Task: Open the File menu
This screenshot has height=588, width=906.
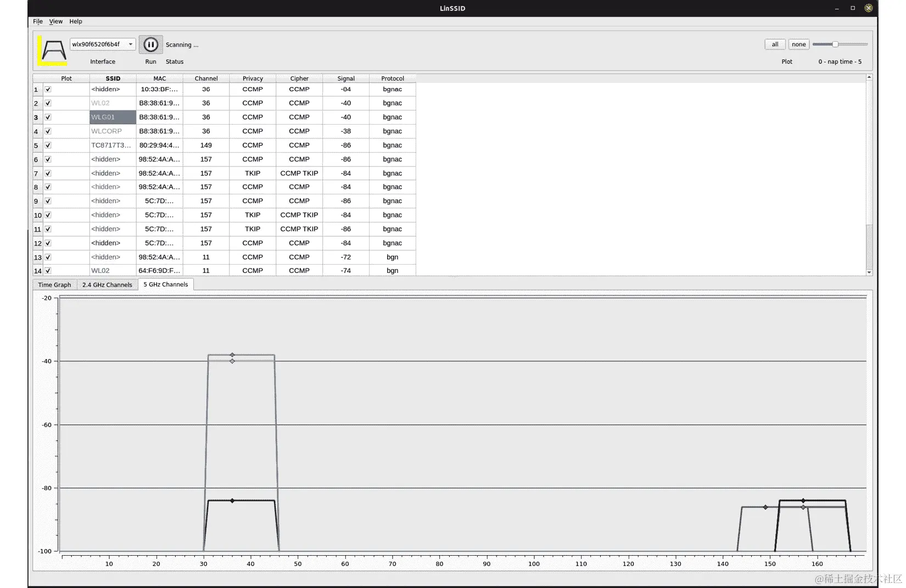Action: pyautogui.click(x=37, y=21)
